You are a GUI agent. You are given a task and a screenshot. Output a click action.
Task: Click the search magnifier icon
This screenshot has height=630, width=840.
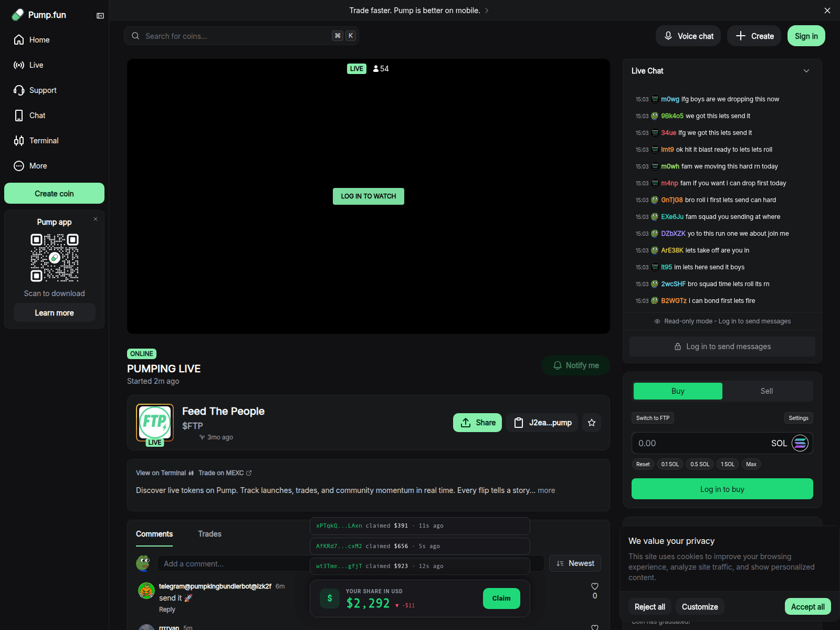[135, 36]
